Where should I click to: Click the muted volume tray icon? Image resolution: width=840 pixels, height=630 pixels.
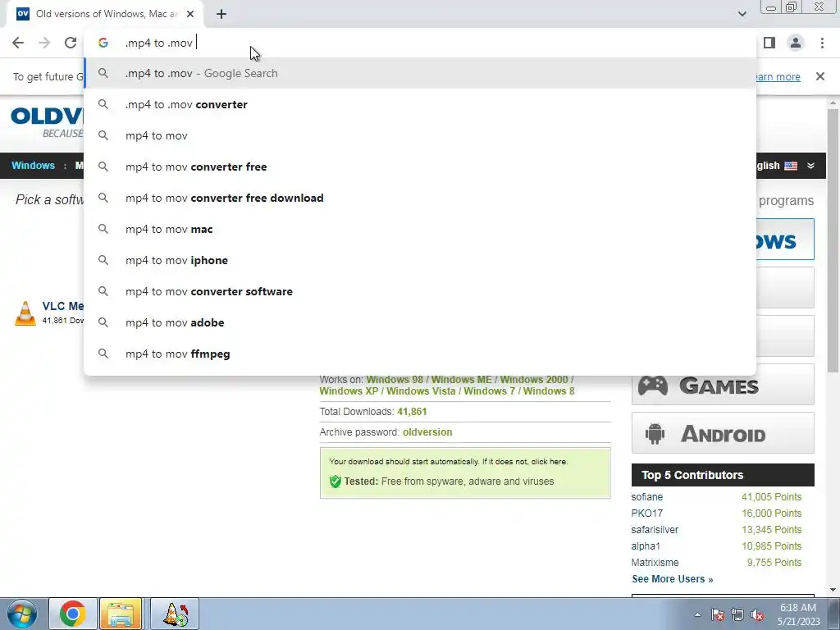click(757, 614)
